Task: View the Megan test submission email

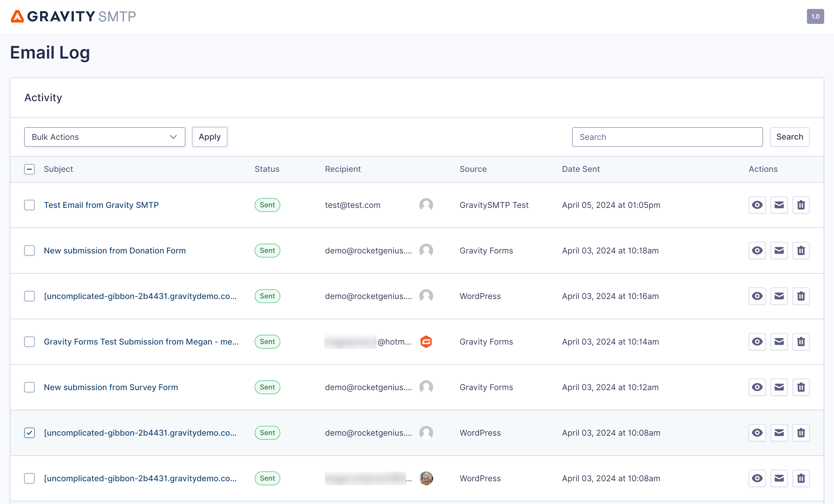Action: [x=757, y=342]
